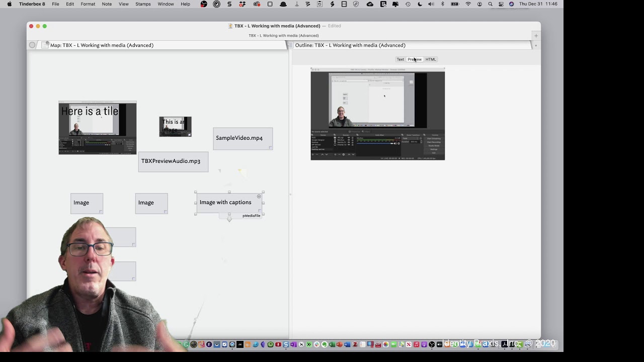Viewport: 644px width, 362px height.
Task: Open the Bluetooth menu bar icon
Action: pos(443,4)
